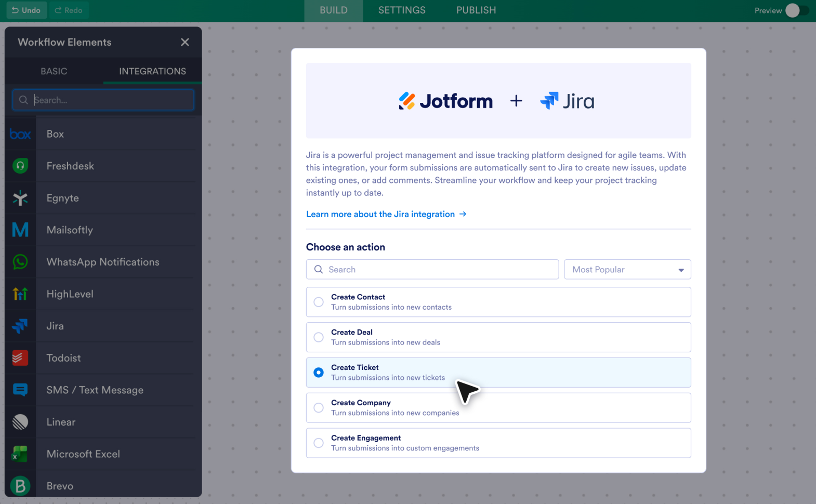Select the Box list item label

point(55,134)
